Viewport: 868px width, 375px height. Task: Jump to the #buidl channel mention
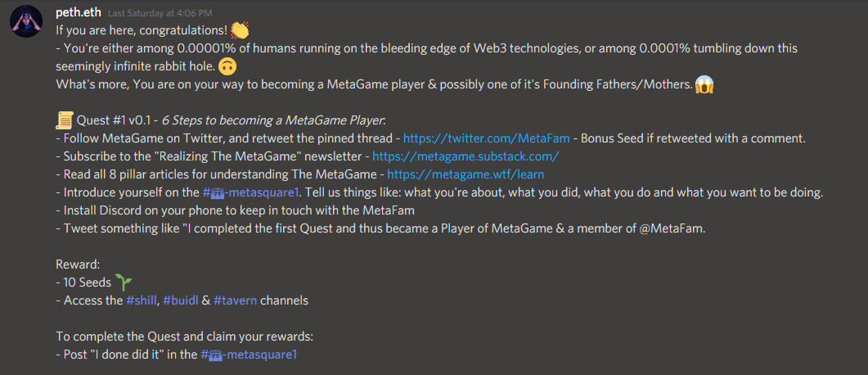[180, 300]
